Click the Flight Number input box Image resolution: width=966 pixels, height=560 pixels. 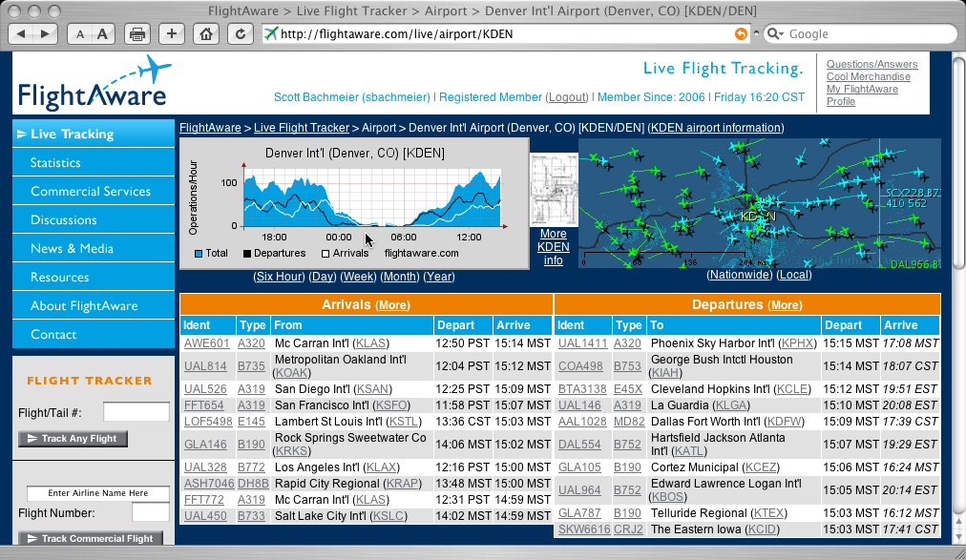[151, 512]
